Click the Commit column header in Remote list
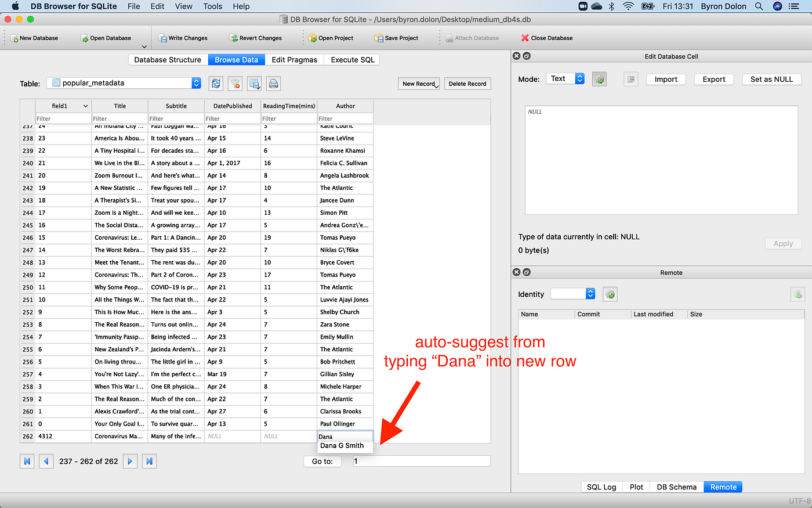This screenshot has width=812, height=508. tap(603, 314)
